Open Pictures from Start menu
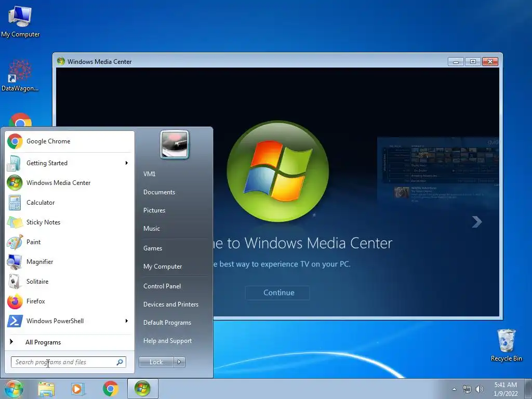The width and height of the screenshot is (532, 399). coord(154,210)
